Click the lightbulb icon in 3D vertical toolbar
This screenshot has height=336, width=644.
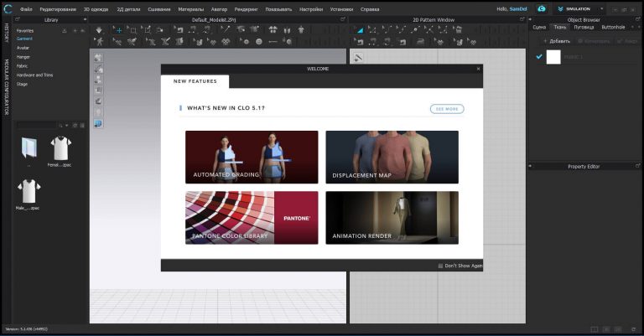(99, 112)
